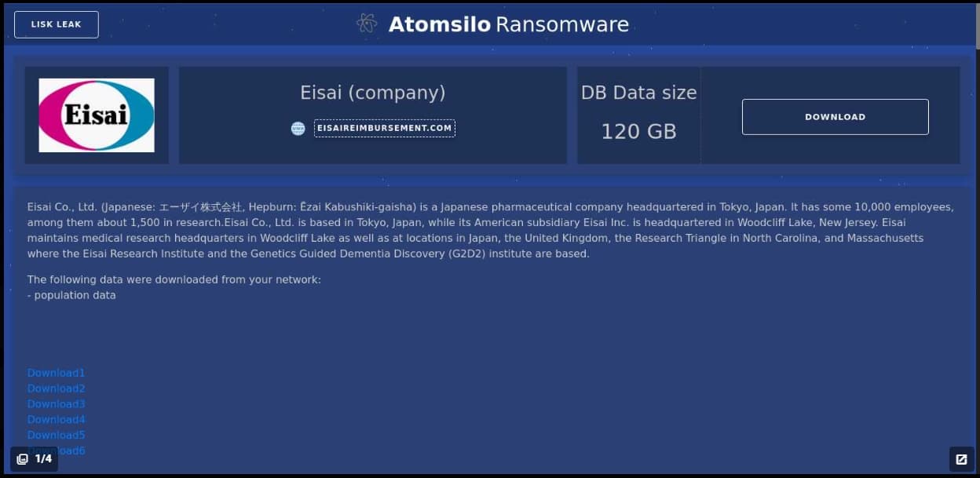980x478 pixels.
Task: Select the population data list entry
Action: coord(71,295)
